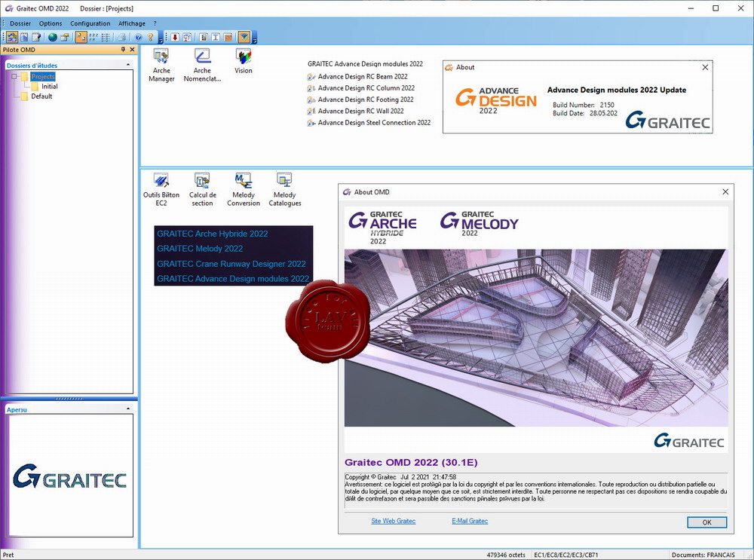Open the second toolbar overflow dropdown
Screen dimensions: 754x560
(254, 38)
